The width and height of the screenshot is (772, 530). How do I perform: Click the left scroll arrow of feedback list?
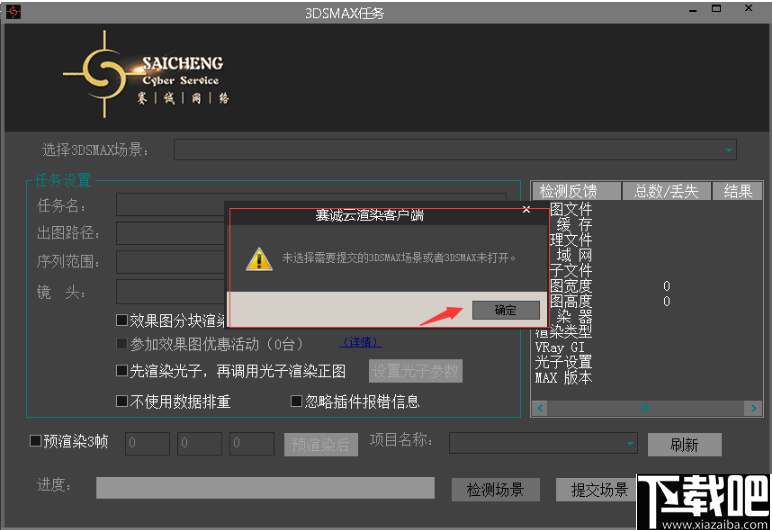(540, 408)
